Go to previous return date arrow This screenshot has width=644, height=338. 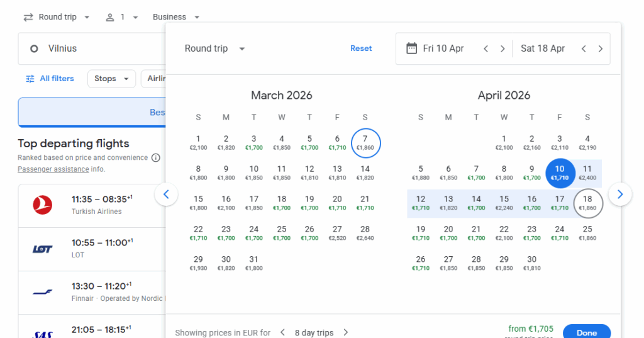click(584, 48)
